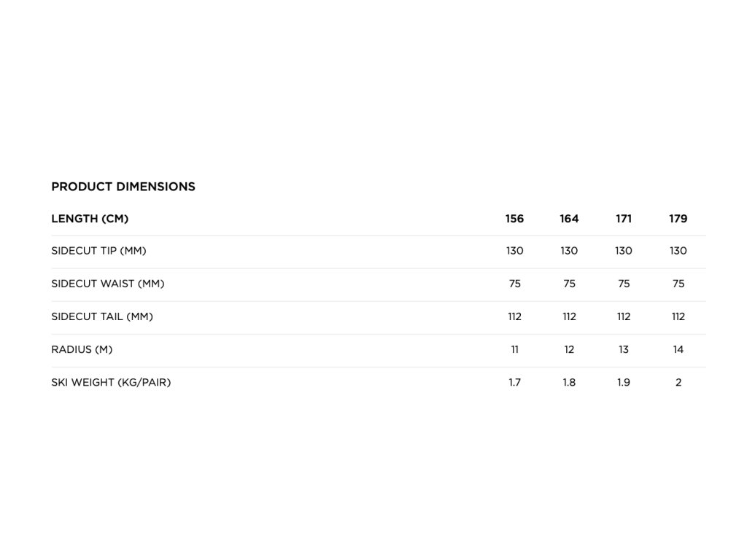This screenshot has width=747, height=560.
Task: Select ski weight value 1.9
Action: point(624,382)
